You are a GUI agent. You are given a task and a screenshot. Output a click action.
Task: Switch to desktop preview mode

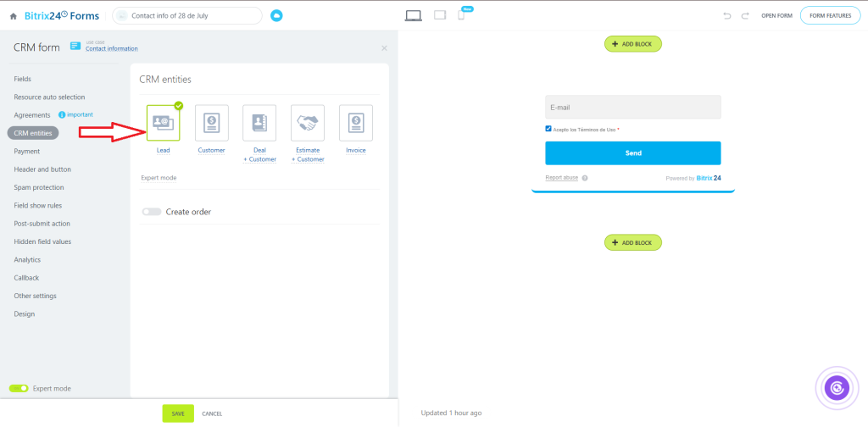click(x=414, y=15)
